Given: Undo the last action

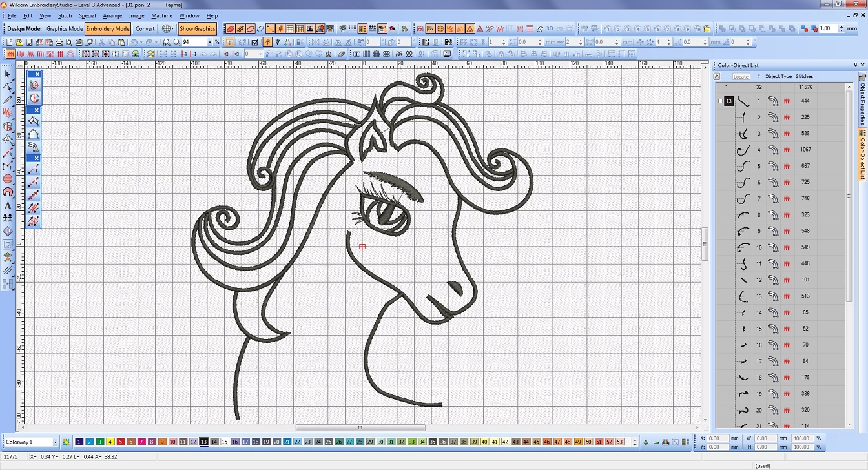Looking at the screenshot, I should click(134, 42).
